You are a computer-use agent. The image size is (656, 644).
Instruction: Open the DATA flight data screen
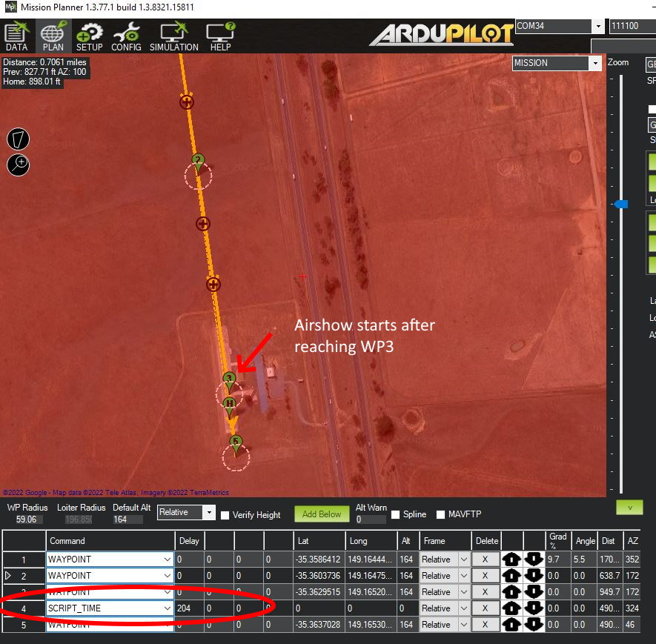pyautogui.click(x=16, y=36)
